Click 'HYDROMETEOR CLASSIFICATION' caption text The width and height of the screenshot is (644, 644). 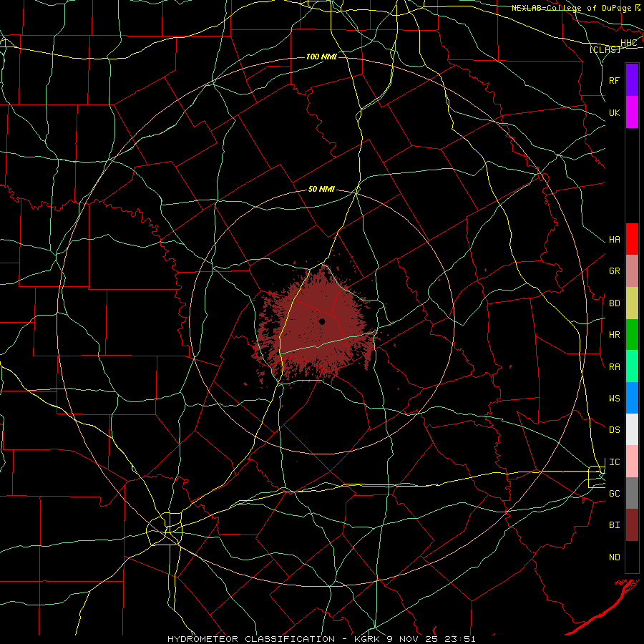pyautogui.click(x=251, y=639)
